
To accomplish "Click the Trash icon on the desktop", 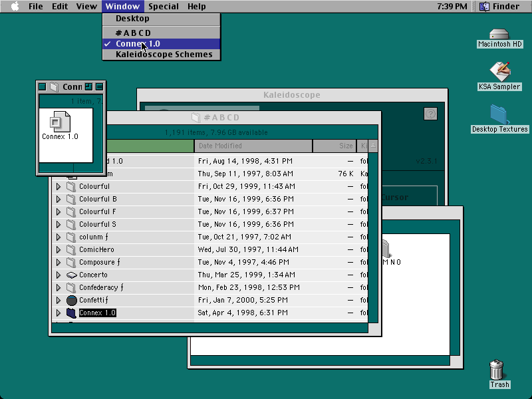I will coord(496,370).
